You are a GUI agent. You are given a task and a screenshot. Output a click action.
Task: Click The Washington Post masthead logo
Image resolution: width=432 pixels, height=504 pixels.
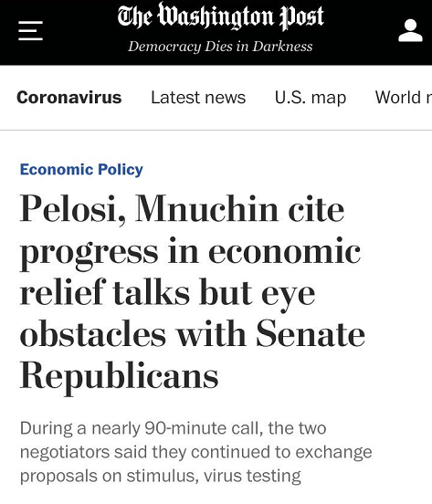click(220, 16)
